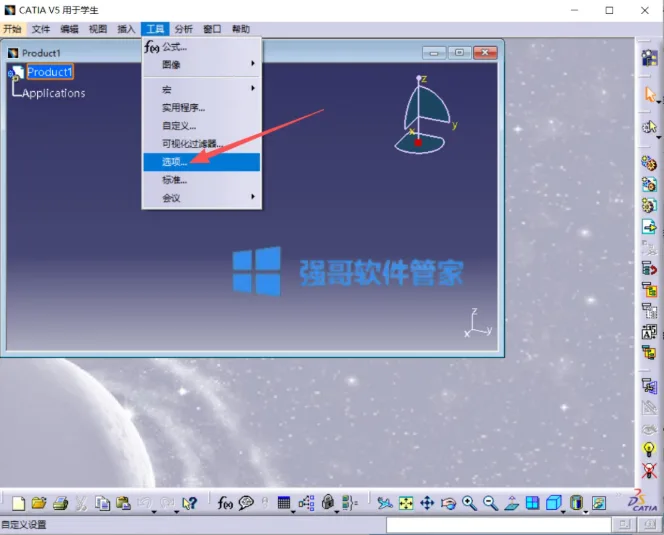This screenshot has width=664, height=535.
Task: Open the 分析 menu
Action: pyautogui.click(x=183, y=29)
